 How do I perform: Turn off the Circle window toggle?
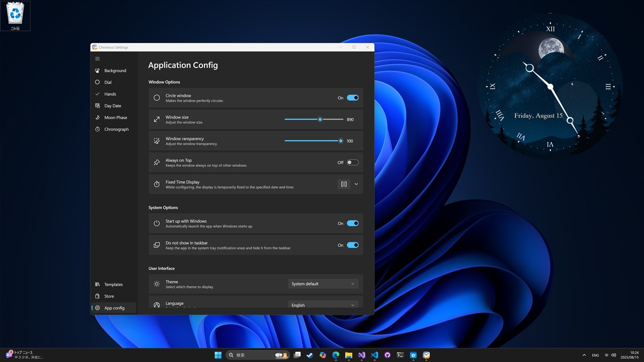pyautogui.click(x=353, y=98)
